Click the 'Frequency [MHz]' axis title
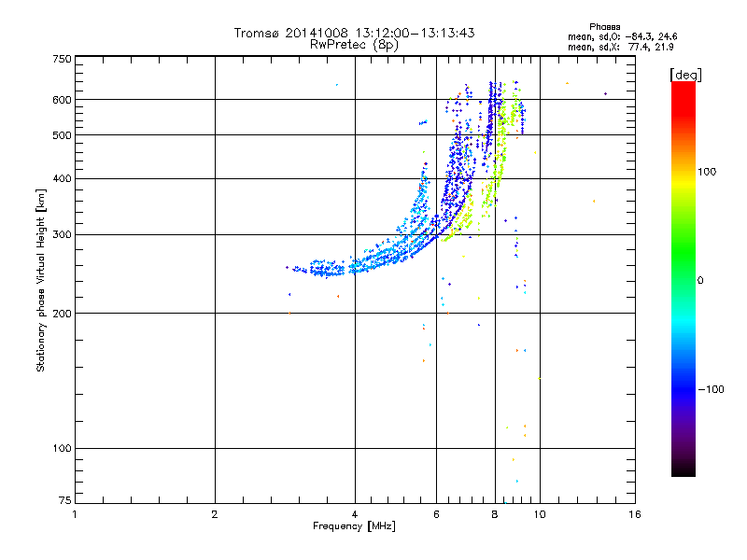This screenshot has height=560, width=747. pyautogui.click(x=354, y=526)
